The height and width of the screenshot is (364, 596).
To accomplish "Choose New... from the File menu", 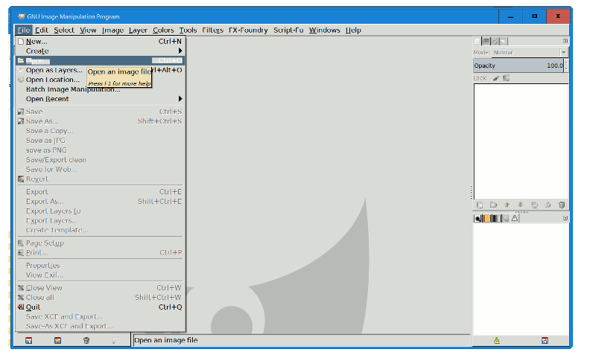I will pyautogui.click(x=101, y=42).
